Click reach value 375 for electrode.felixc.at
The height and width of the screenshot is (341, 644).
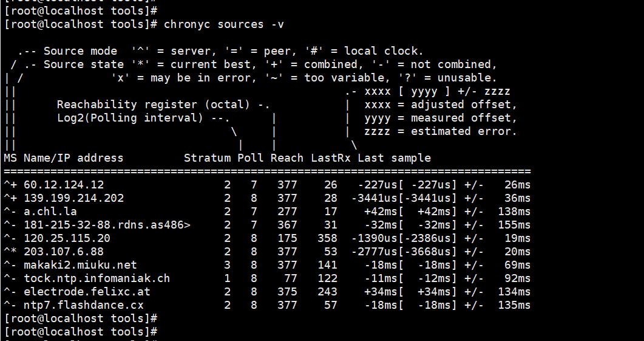click(287, 292)
